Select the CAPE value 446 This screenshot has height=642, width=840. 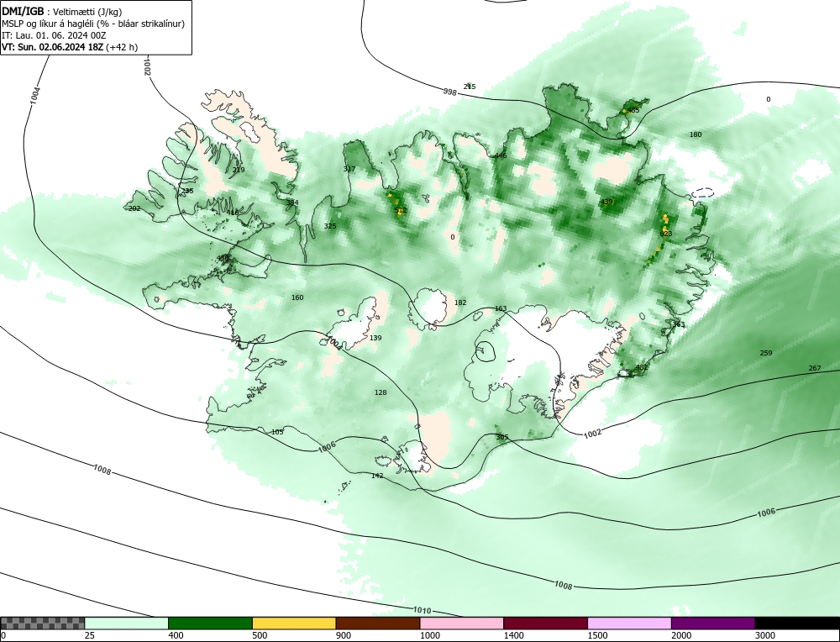tap(501, 155)
